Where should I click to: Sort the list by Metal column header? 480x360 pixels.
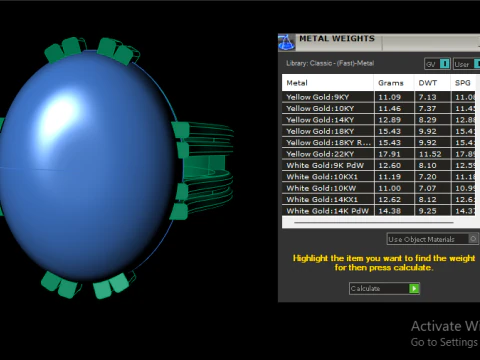(328, 83)
